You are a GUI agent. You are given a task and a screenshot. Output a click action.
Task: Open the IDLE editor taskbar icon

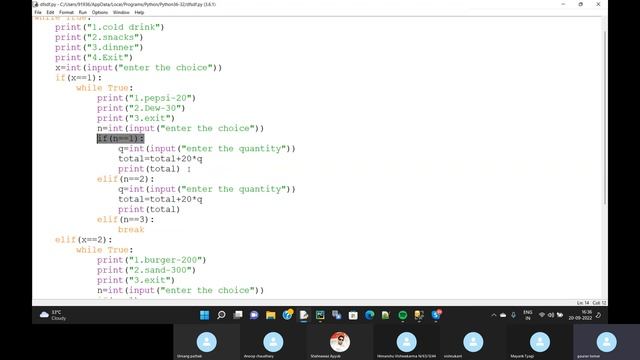(304, 315)
